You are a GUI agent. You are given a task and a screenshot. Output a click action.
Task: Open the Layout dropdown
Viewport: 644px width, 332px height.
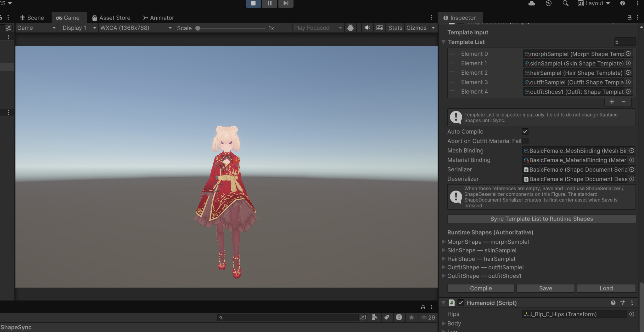click(594, 3)
